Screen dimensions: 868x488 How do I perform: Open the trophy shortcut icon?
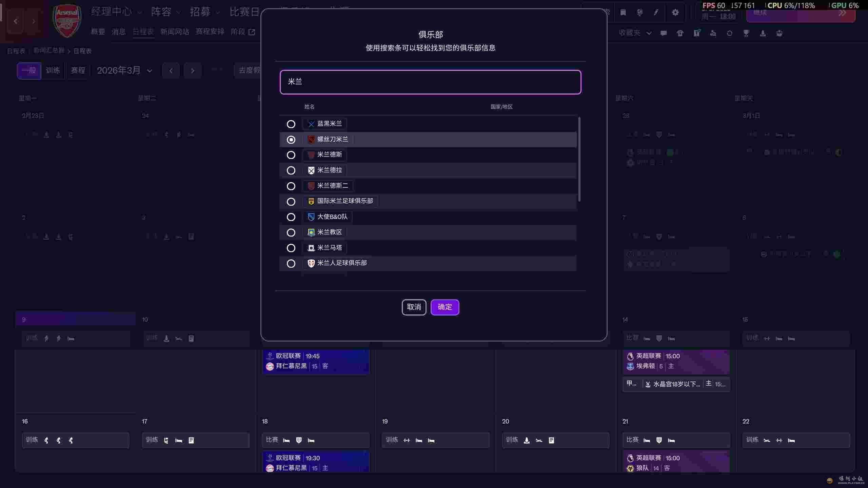pos(746,33)
